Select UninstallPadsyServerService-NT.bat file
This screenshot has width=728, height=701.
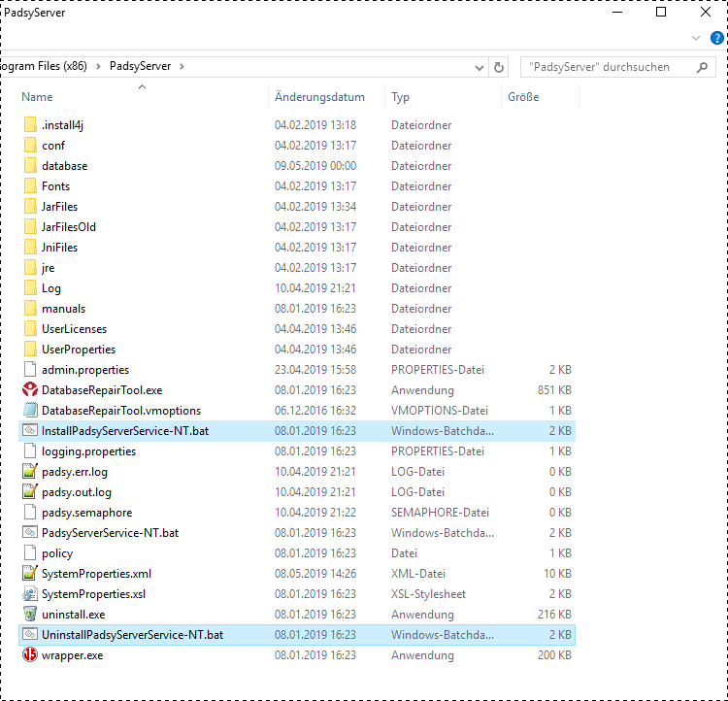[x=132, y=635]
